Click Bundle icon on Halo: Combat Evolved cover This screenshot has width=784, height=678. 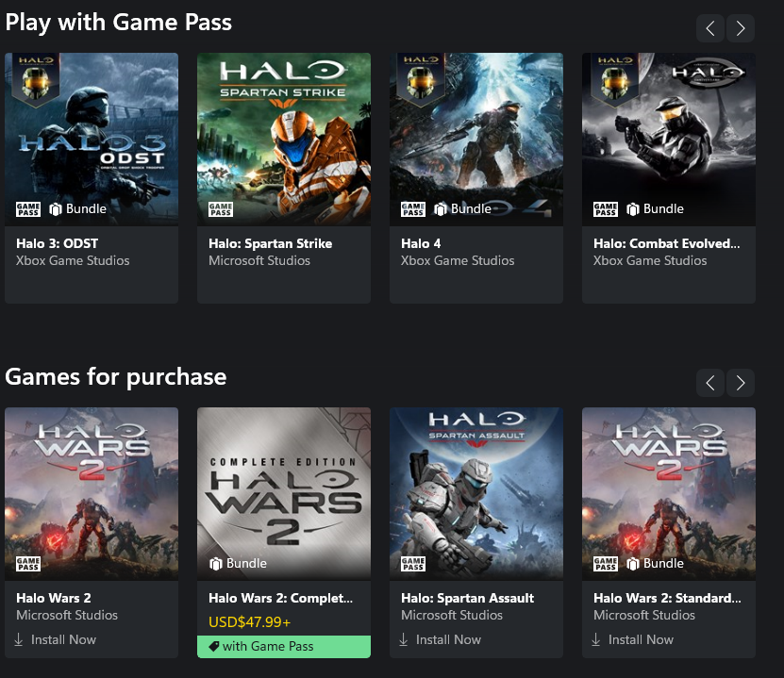633,209
